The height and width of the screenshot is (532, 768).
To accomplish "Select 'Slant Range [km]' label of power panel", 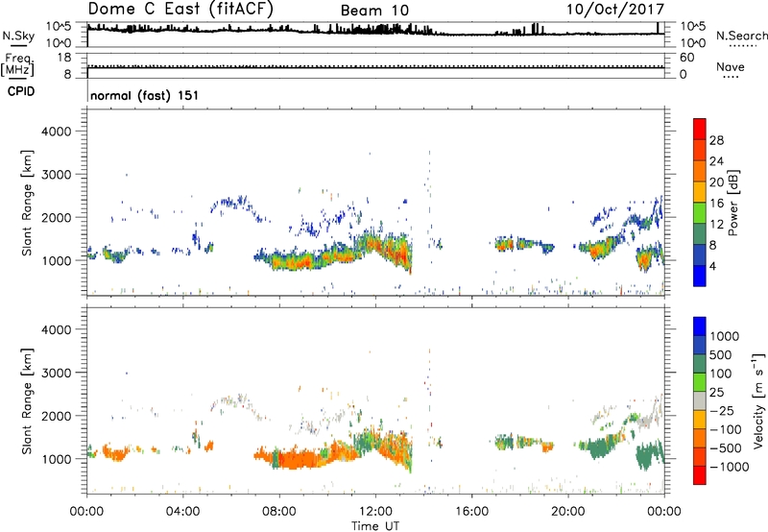I will tap(27, 203).
